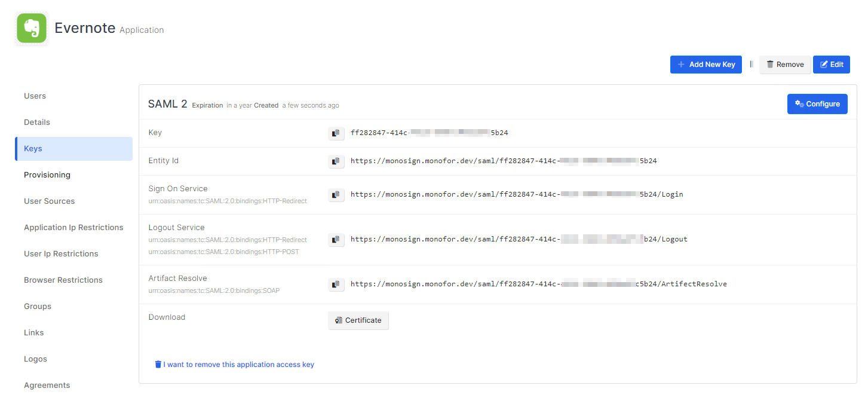Open the Groups section
Viewport: 868px width, 416px height.
38,307
